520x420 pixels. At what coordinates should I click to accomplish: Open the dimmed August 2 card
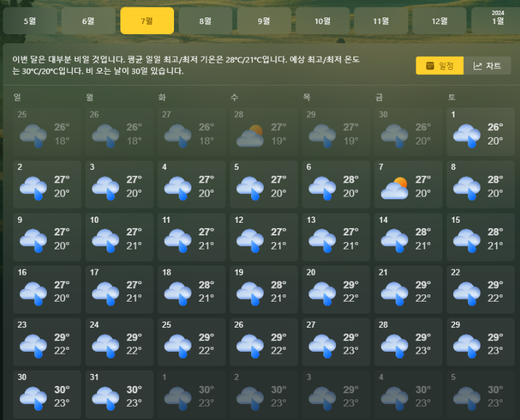[x=264, y=395]
